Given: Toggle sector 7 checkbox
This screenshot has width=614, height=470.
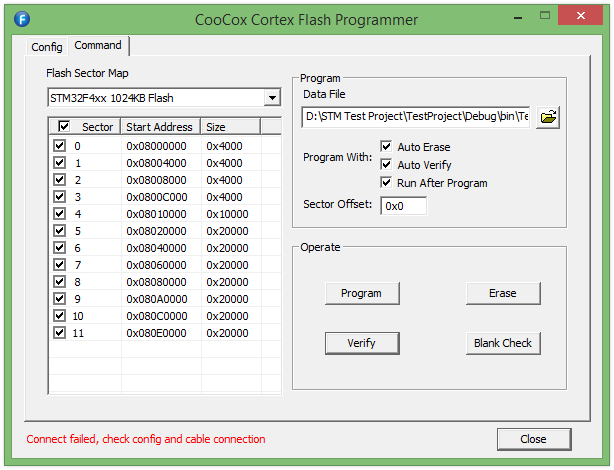Looking at the screenshot, I should (x=60, y=265).
